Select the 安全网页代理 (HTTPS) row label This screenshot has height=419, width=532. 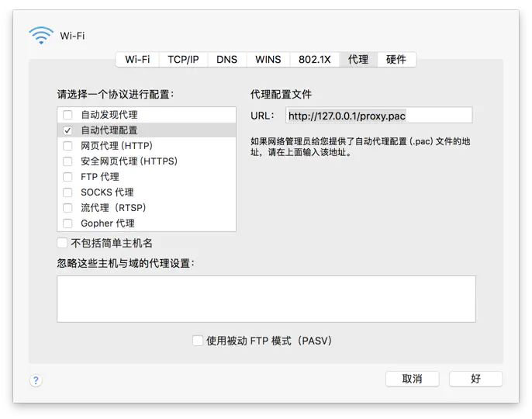(x=130, y=161)
